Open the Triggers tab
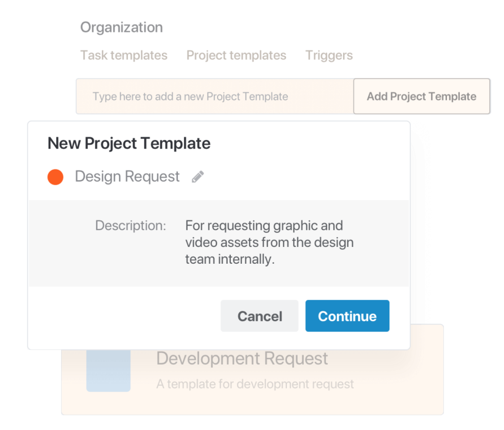The height and width of the screenshot is (430, 504). point(329,55)
